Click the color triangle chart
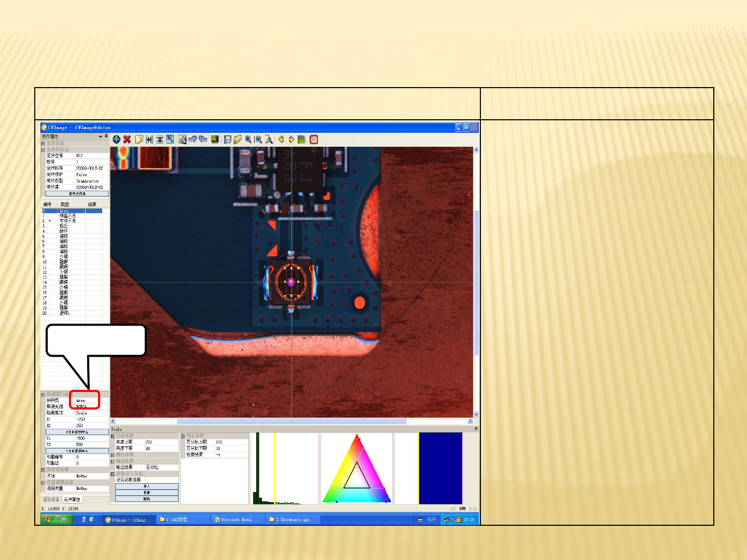The image size is (747, 560). [356, 469]
